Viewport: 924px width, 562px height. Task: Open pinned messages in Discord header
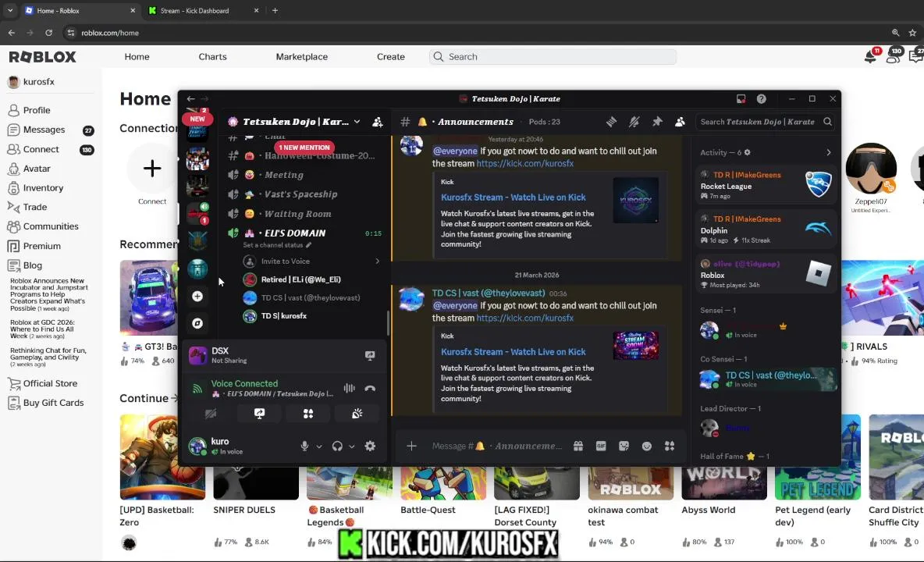pos(657,122)
